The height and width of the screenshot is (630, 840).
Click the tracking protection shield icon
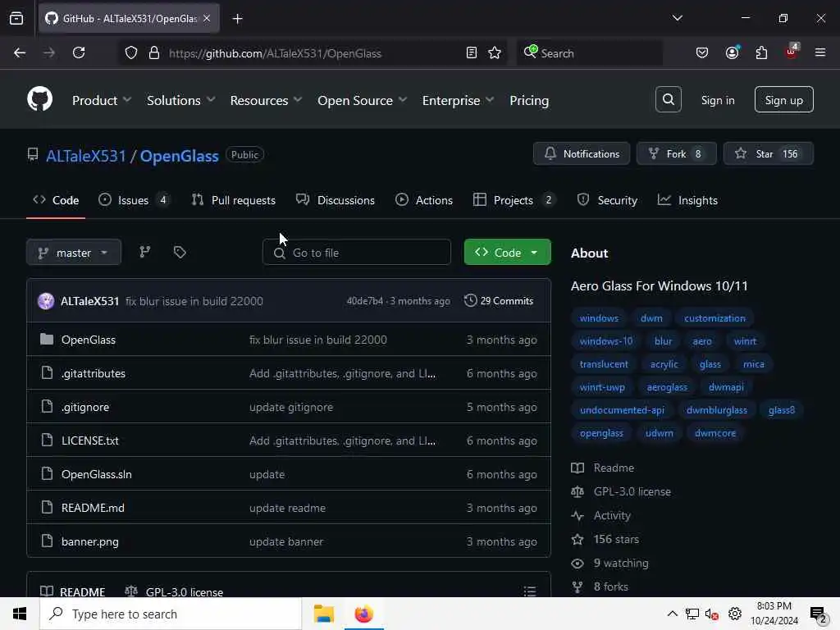click(131, 52)
